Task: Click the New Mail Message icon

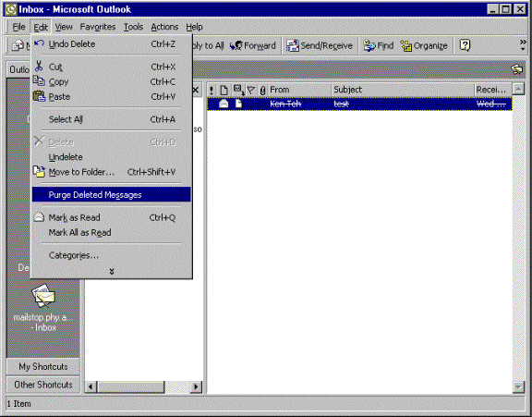Action: coord(18,45)
